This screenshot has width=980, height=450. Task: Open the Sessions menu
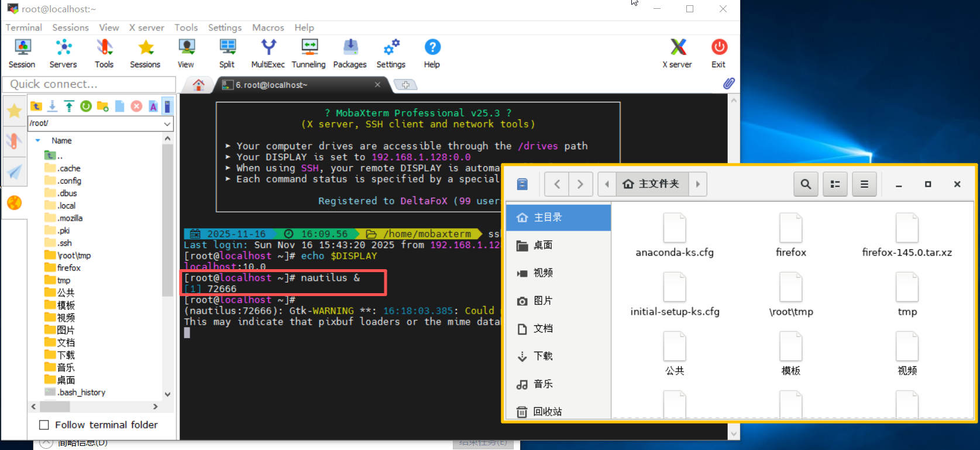pos(70,28)
